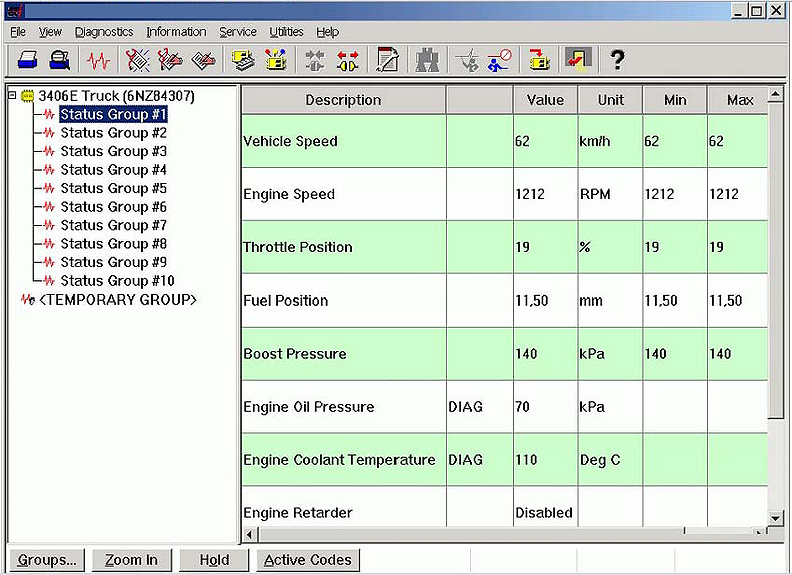Open Active Diagnostic Codes icon with blue sparks

[137, 60]
